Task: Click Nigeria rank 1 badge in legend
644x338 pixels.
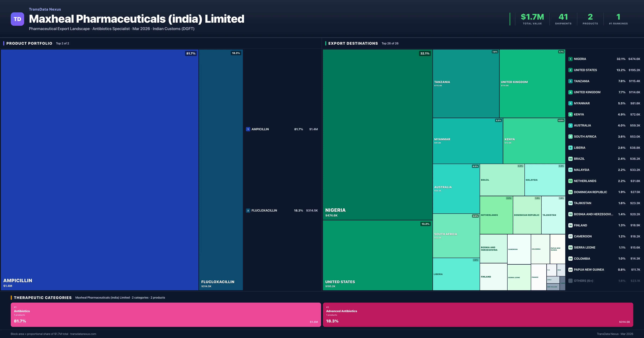Action: pos(570,59)
